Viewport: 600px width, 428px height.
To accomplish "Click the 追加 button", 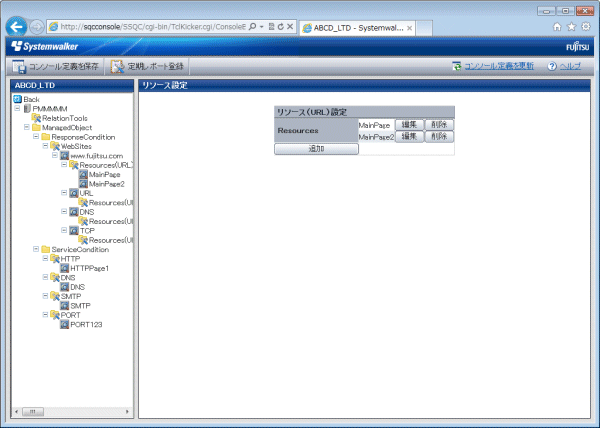I will tap(316, 149).
